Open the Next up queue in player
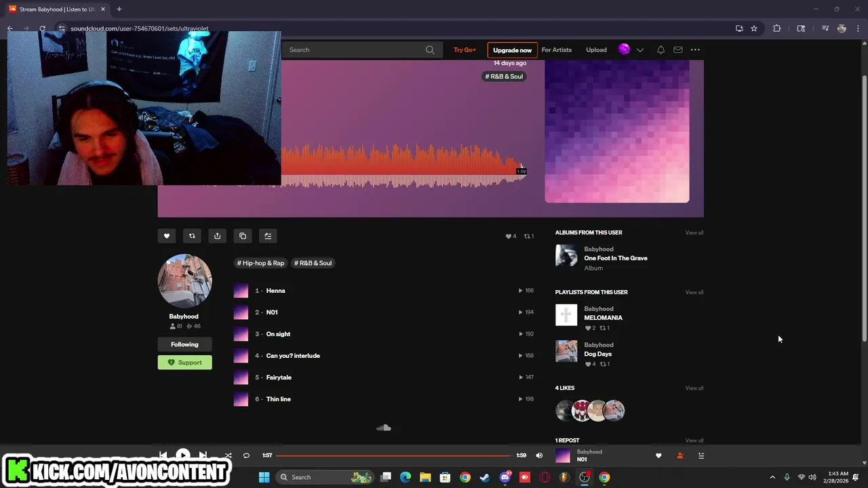This screenshot has width=868, height=488. tap(701, 456)
